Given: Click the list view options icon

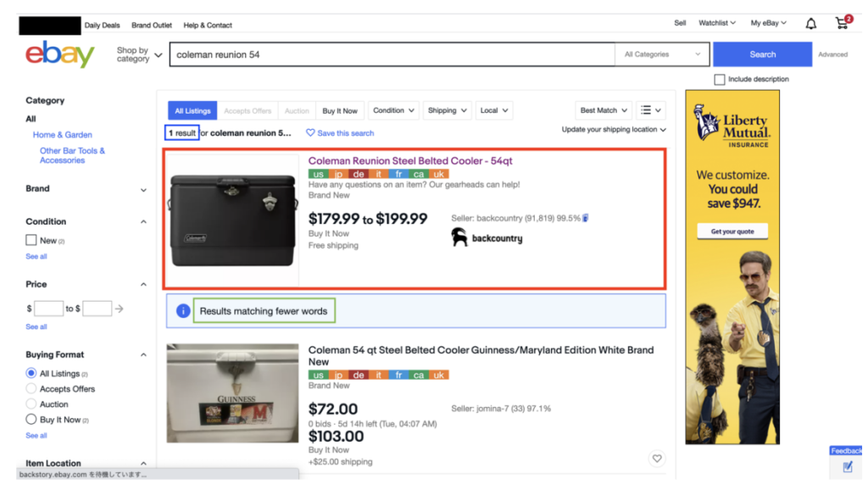Looking at the screenshot, I should pos(651,110).
